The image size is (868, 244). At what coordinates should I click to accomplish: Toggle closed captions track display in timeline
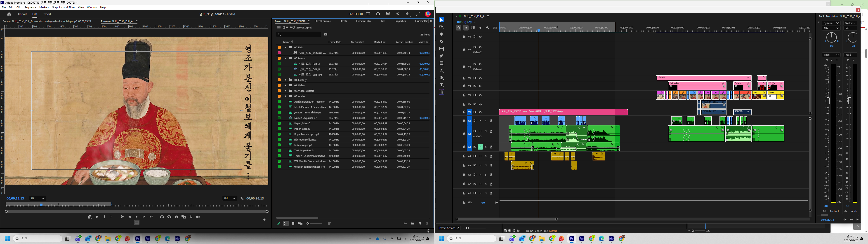pyautogui.click(x=495, y=28)
